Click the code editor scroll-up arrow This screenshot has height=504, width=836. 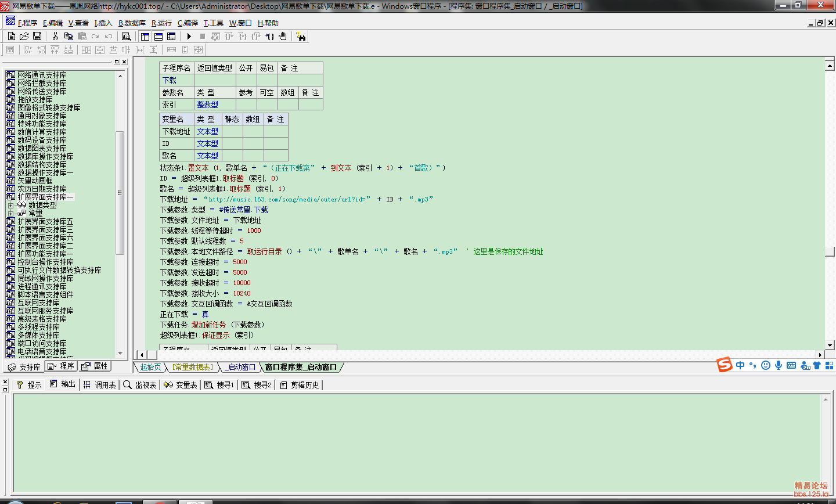(830, 66)
